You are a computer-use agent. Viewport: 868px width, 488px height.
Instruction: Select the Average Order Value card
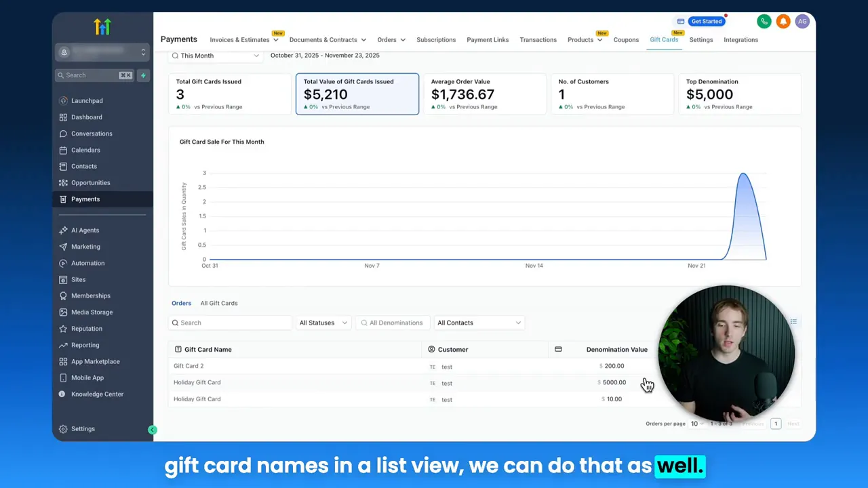pos(485,94)
